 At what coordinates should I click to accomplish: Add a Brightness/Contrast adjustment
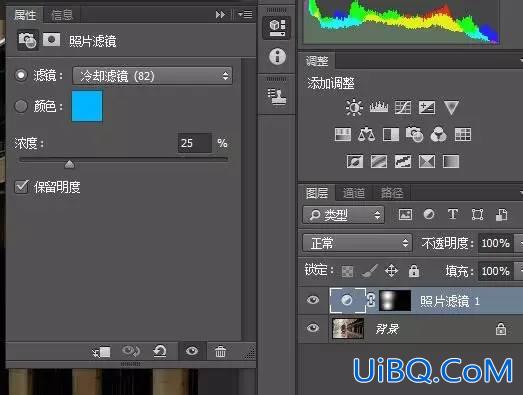(x=354, y=107)
